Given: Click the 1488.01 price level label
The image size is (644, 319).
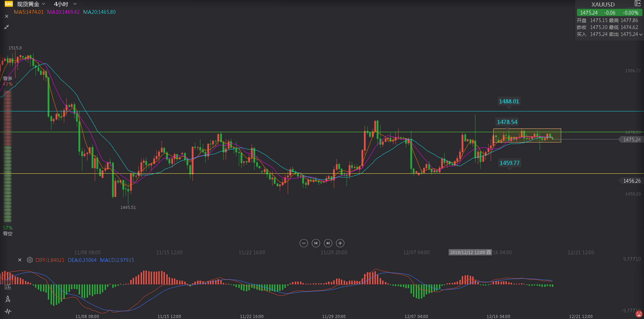Looking at the screenshot, I should point(509,101).
